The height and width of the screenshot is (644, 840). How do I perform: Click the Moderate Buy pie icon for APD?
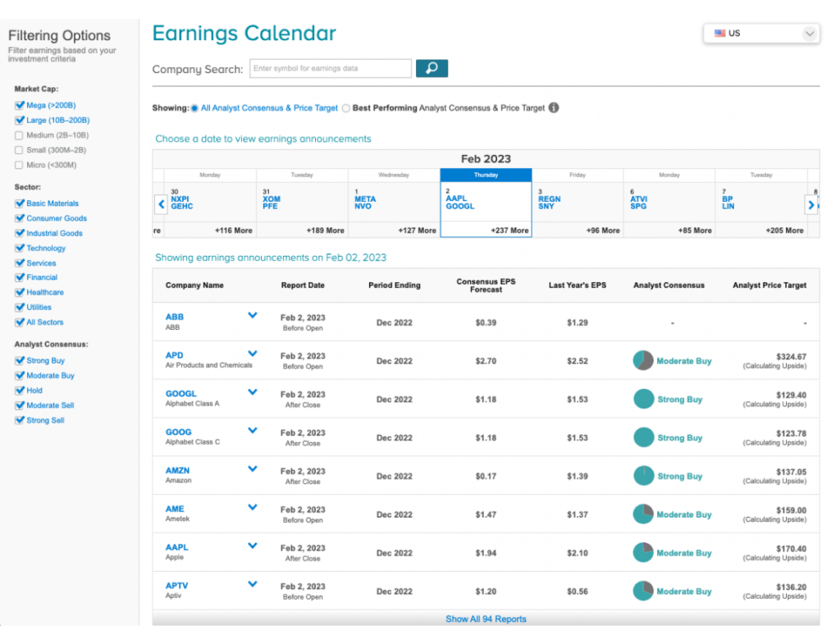point(643,361)
